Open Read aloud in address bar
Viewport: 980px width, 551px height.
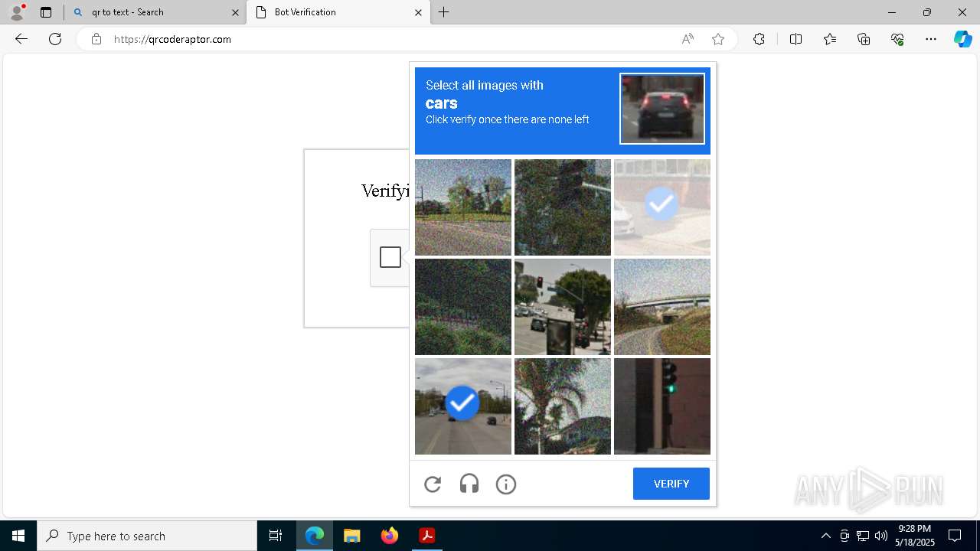(x=688, y=39)
